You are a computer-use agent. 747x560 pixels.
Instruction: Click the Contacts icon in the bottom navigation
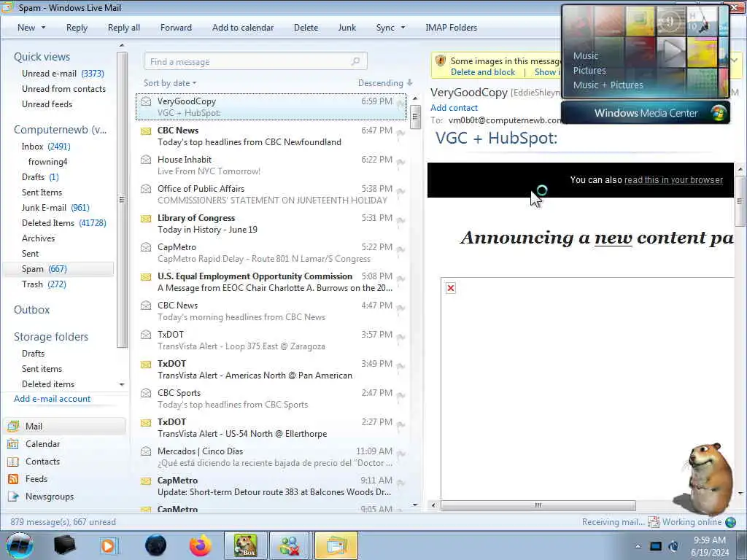coord(13,462)
